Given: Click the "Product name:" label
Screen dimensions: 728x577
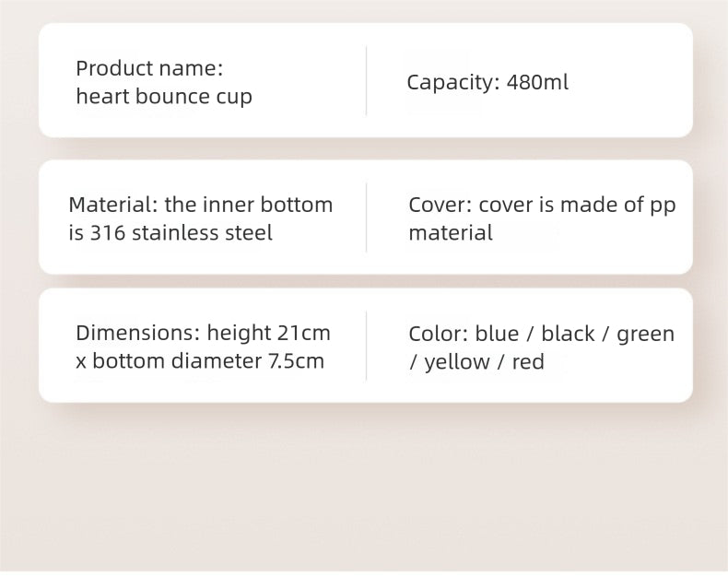Looking at the screenshot, I should pos(149,68).
